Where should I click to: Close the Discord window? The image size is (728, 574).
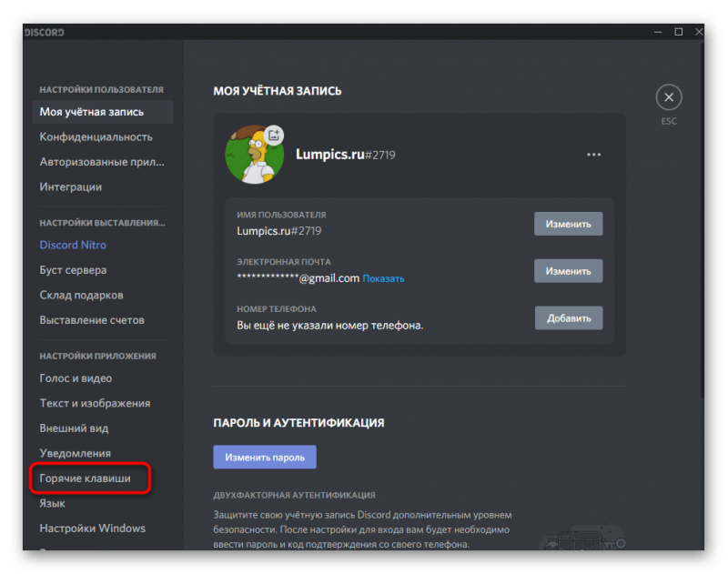coord(698,32)
